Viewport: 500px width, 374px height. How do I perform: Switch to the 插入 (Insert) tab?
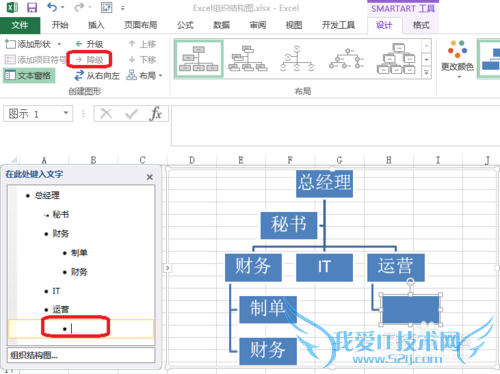96,25
